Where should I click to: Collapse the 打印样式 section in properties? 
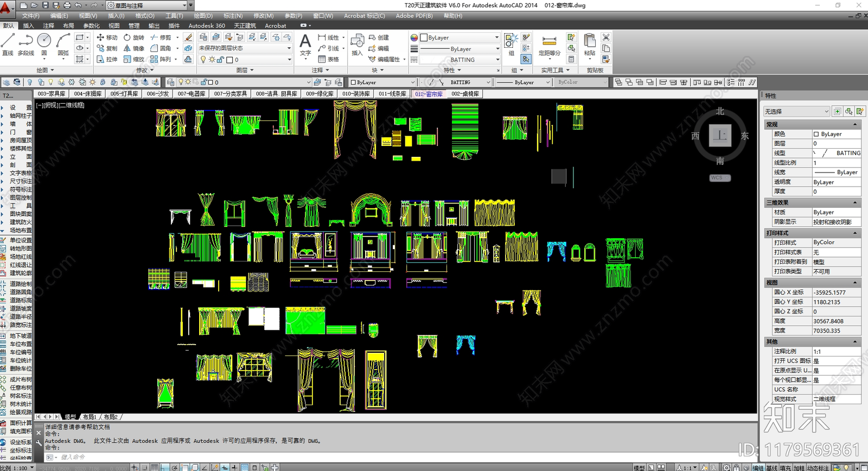(x=855, y=233)
